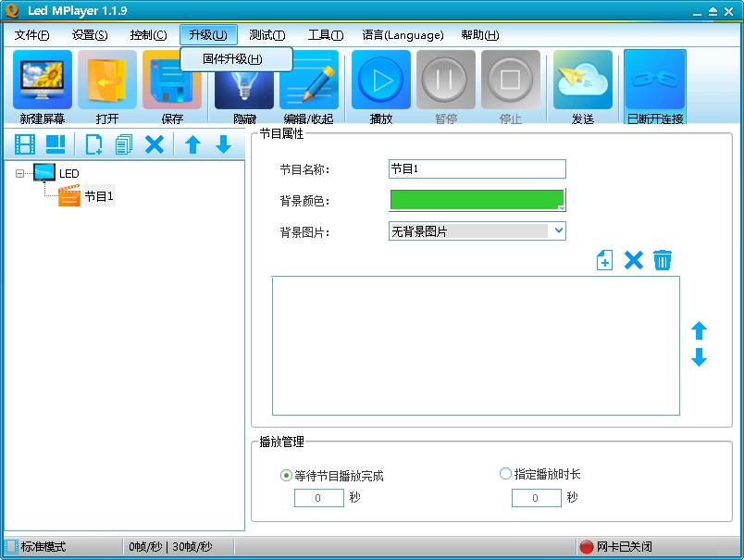Click the 发送 send cloud icon

point(583,80)
